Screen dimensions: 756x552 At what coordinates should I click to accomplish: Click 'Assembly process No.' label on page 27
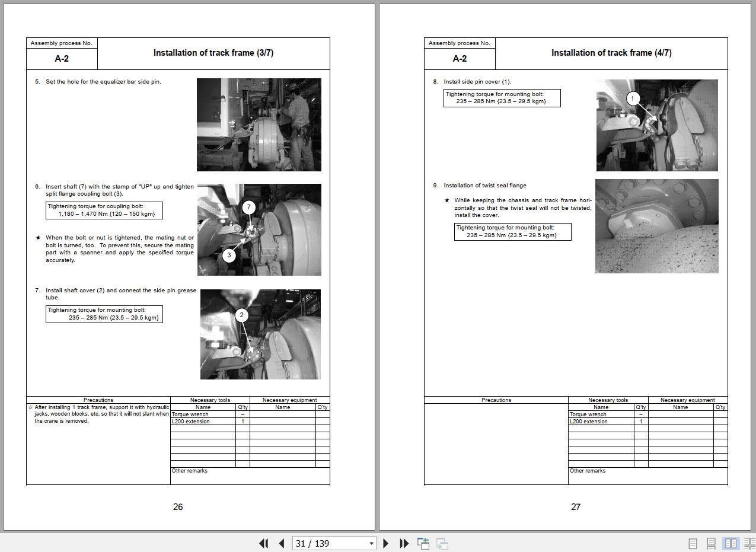pos(460,43)
